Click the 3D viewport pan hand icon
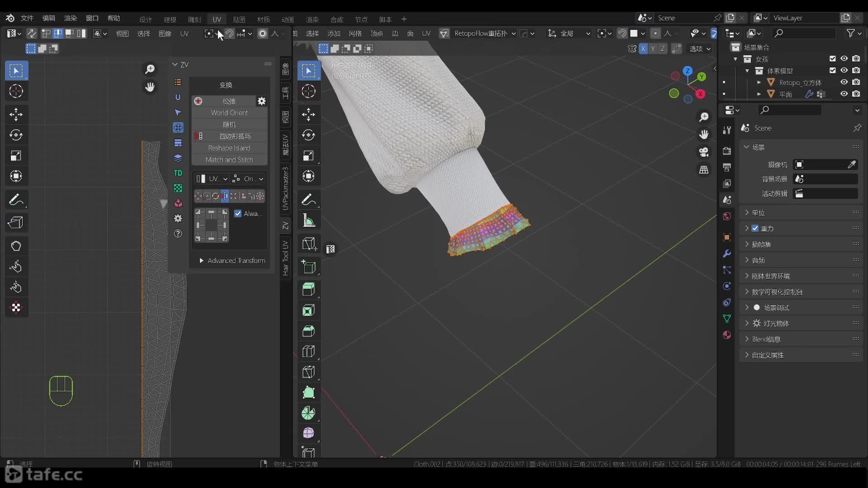The height and width of the screenshot is (488, 868). pos(704,135)
